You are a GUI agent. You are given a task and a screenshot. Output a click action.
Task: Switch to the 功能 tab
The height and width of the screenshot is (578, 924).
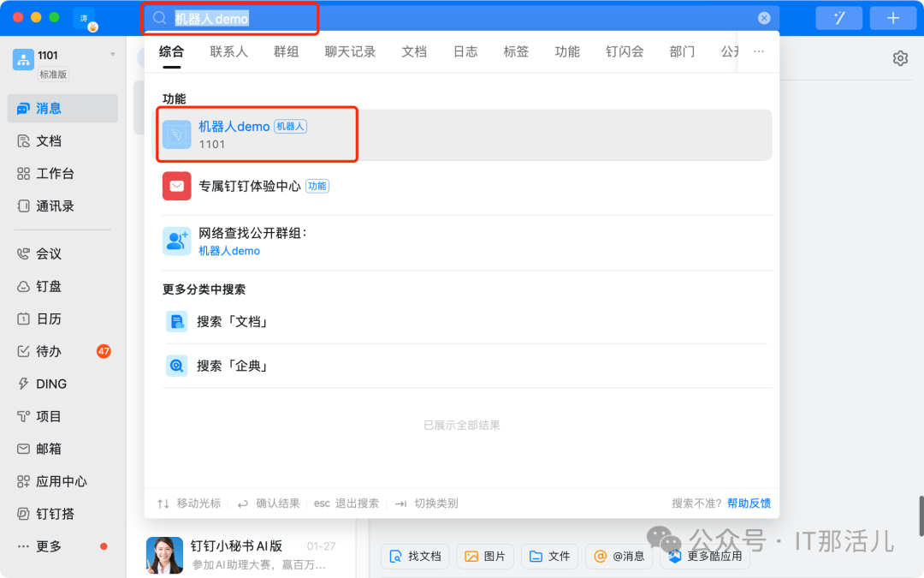tap(567, 52)
